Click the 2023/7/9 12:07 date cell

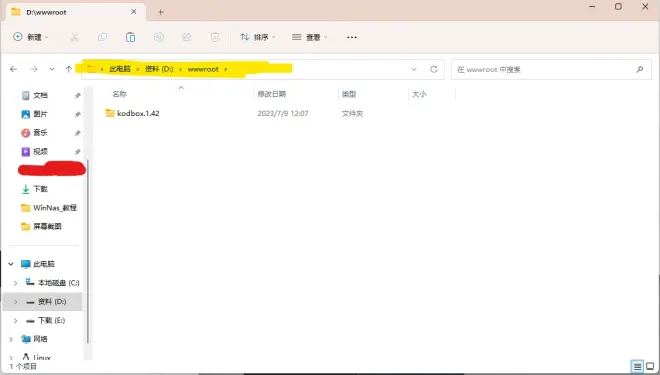(x=283, y=113)
